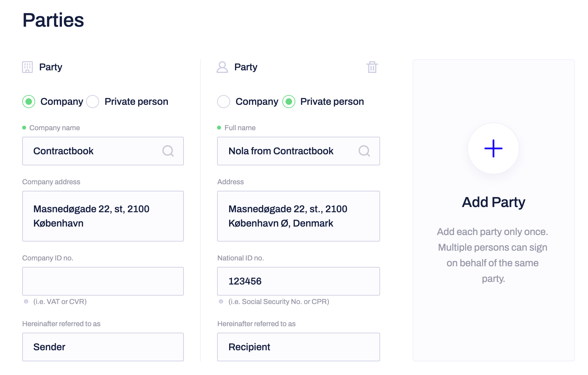Click Hereinafter field containing Recipient
588x375 pixels.
[299, 347]
